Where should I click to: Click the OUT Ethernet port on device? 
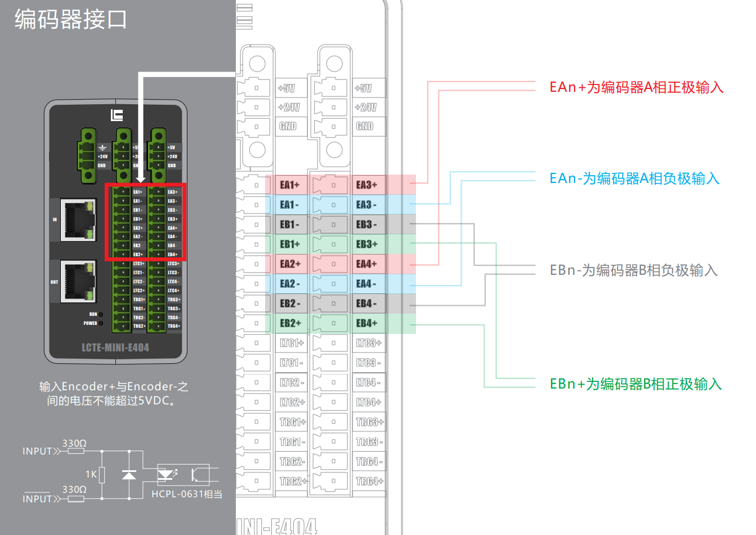coord(78,282)
